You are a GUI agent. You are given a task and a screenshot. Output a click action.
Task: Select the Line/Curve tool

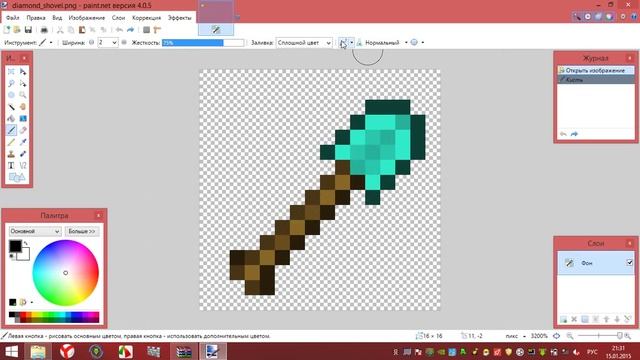23,166
